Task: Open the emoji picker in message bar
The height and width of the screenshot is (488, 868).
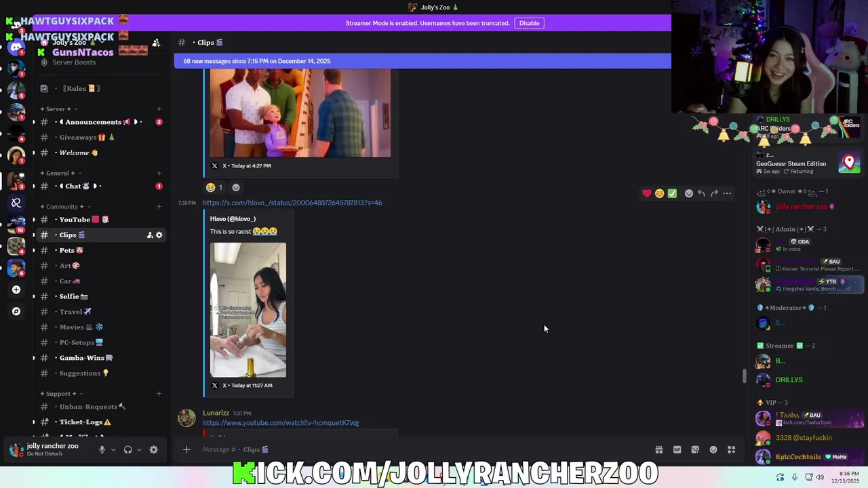Action: pyautogui.click(x=713, y=449)
